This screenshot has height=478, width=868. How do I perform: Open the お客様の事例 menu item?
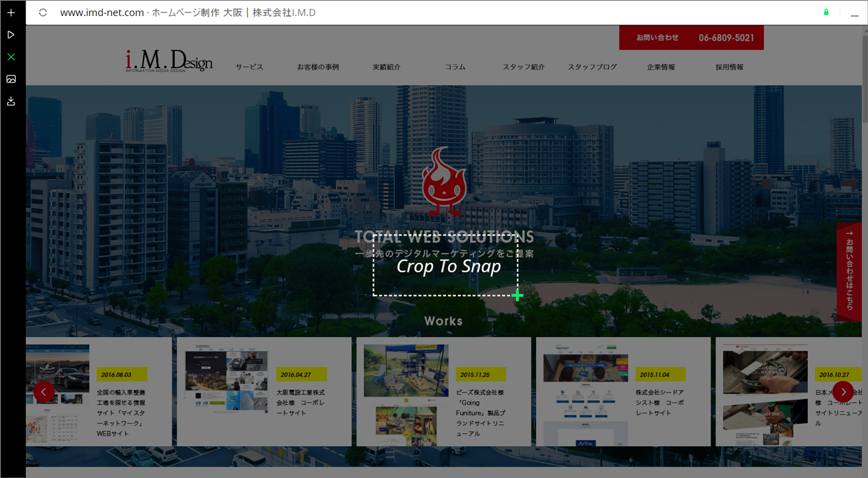[318, 67]
